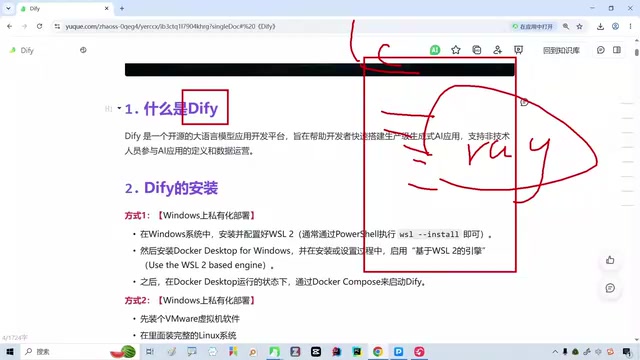
Task: Click the page vertical scrollbar thumb
Action: (637, 52)
